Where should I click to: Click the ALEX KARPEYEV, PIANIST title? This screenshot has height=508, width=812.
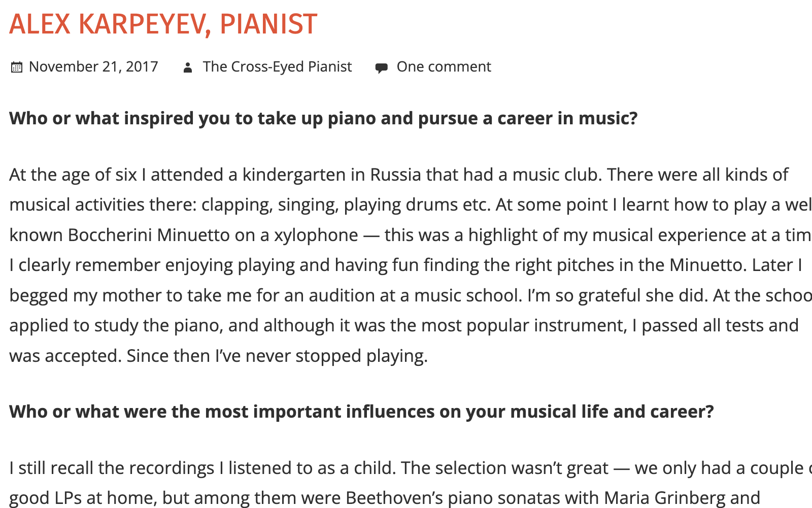pyautogui.click(x=163, y=24)
